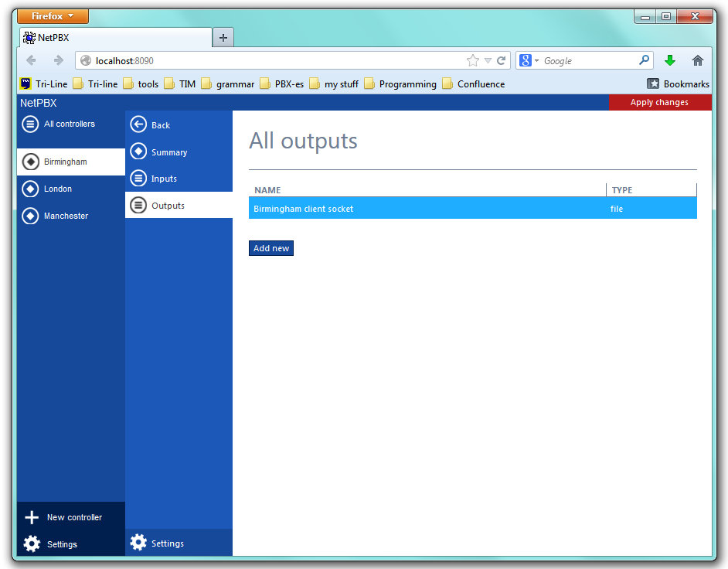Select the Birmingham controller icon
The width and height of the screenshot is (728, 569).
coord(31,162)
